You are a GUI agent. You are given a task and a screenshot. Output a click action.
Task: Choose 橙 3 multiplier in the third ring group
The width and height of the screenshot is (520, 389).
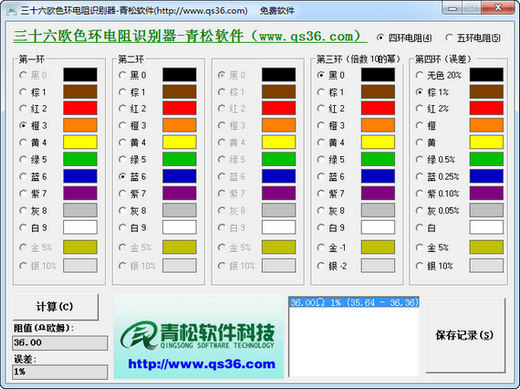331,126
